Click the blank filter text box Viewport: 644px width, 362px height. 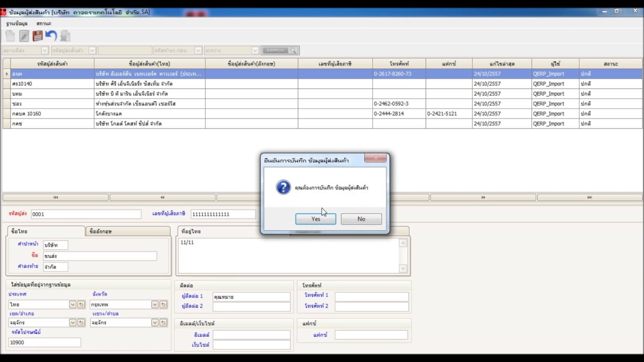pos(125,50)
